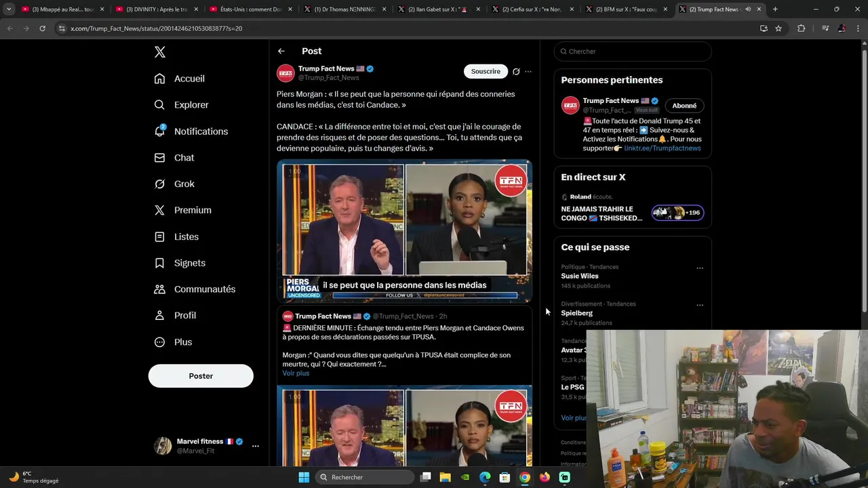The image size is (868, 488).
Task: Switch to États-Unis YouTube tab
Action: 250,9
